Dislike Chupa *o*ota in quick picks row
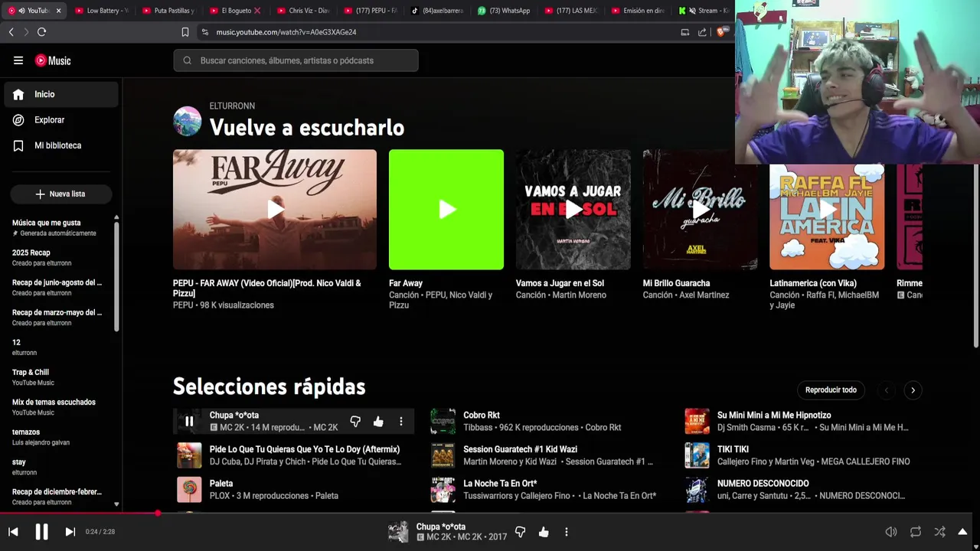The height and width of the screenshot is (551, 980). pos(355,422)
